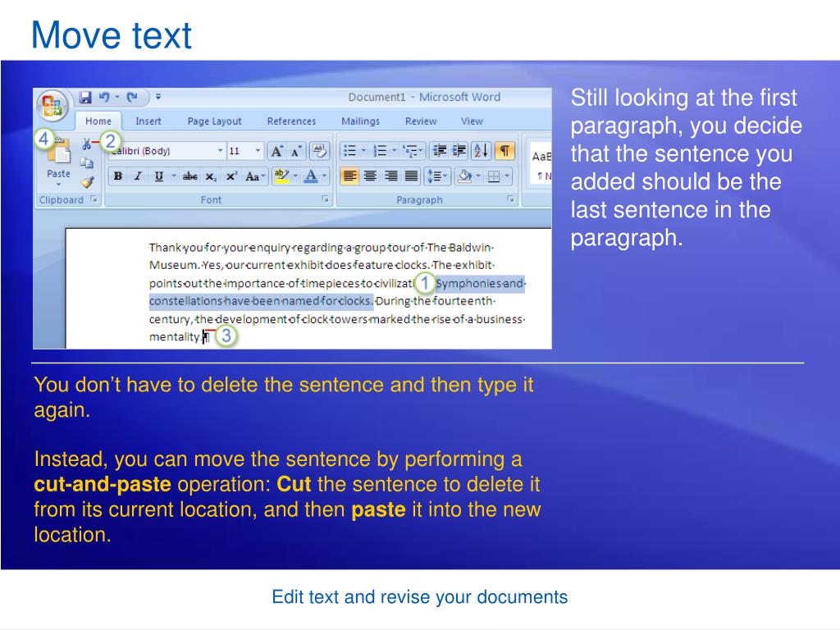Click the 'Document1 - Microsoft Word' title
The height and width of the screenshot is (630, 840).
coord(424,97)
